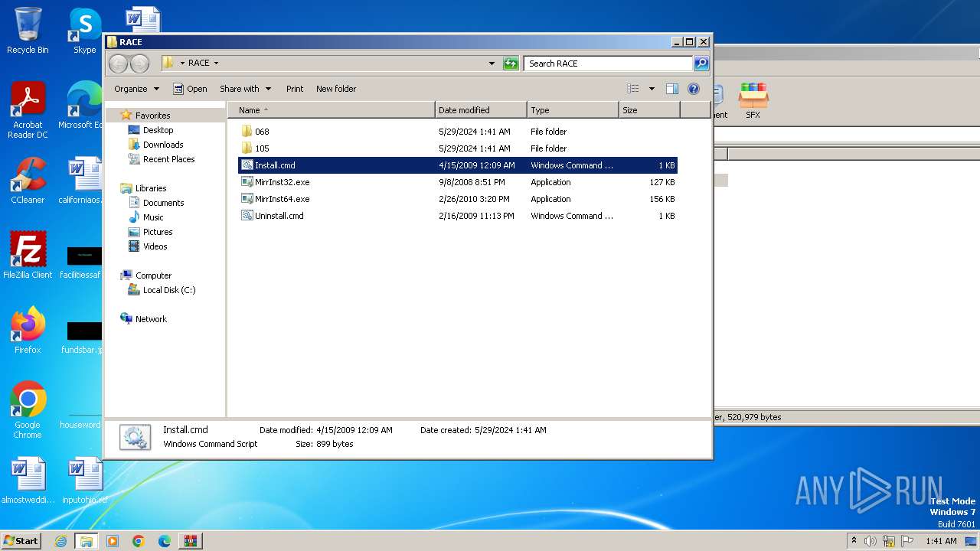Screen dimensions: 980x551
Task: Click Print in the Explorer toolbar
Action: 295,89
